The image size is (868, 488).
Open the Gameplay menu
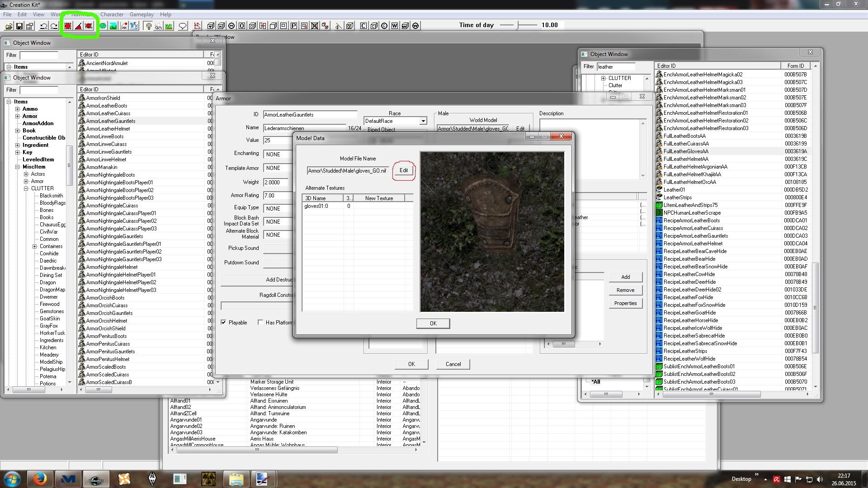tap(142, 14)
